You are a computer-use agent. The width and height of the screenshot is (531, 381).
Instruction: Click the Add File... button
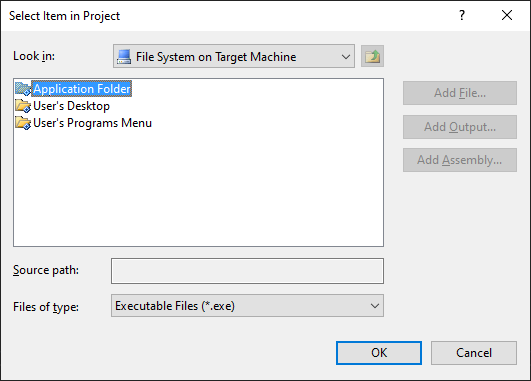460,93
